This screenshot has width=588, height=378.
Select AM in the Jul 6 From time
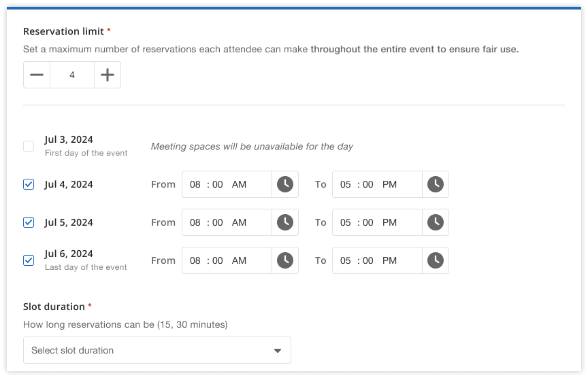pyautogui.click(x=239, y=260)
